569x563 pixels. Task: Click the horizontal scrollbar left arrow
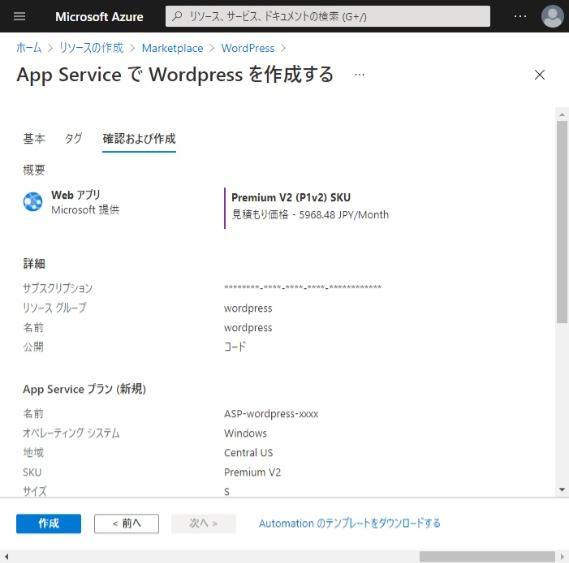(x=6, y=556)
